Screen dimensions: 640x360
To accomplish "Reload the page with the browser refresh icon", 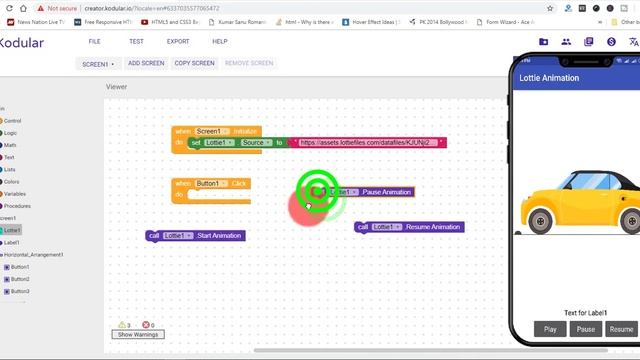I will pyautogui.click(x=9, y=8).
